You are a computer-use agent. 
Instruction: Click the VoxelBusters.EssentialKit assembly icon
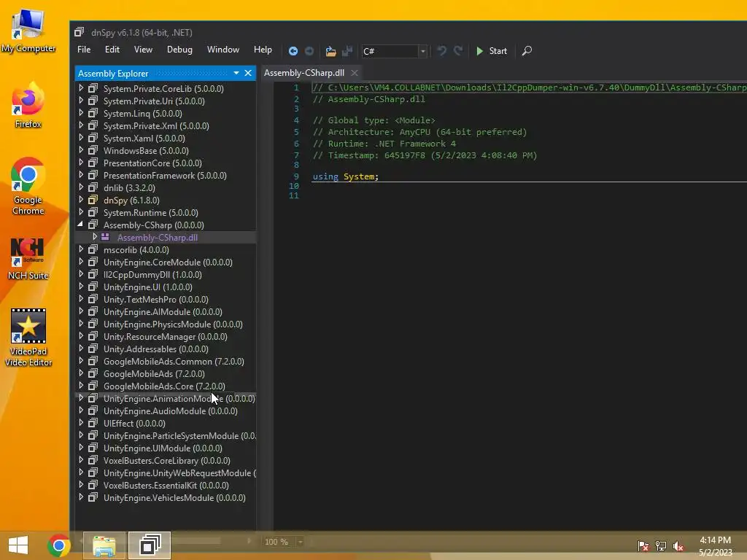pyautogui.click(x=93, y=485)
